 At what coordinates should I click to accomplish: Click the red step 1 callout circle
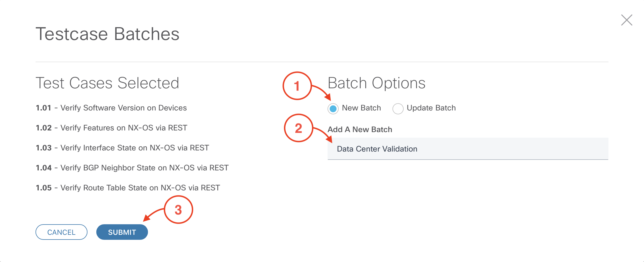pyautogui.click(x=297, y=86)
